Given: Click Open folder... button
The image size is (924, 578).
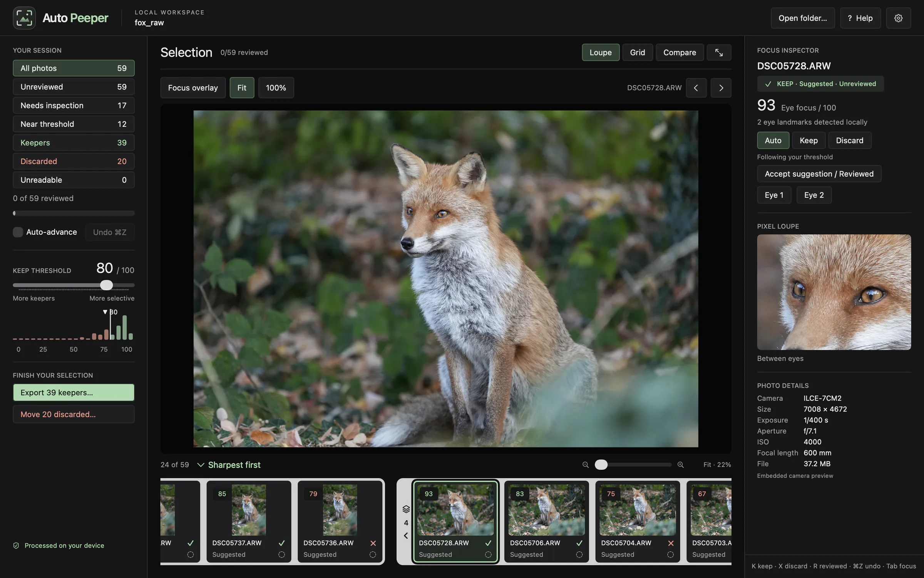Looking at the screenshot, I should point(803,18).
